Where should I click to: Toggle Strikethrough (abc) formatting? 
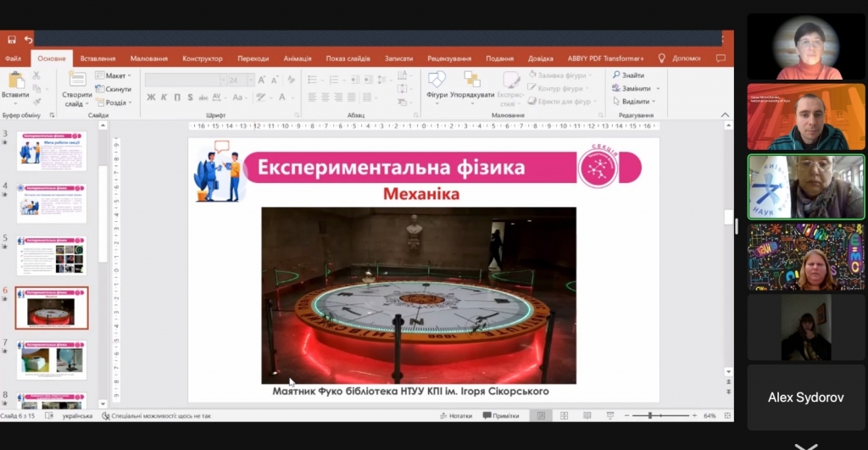pos(203,97)
